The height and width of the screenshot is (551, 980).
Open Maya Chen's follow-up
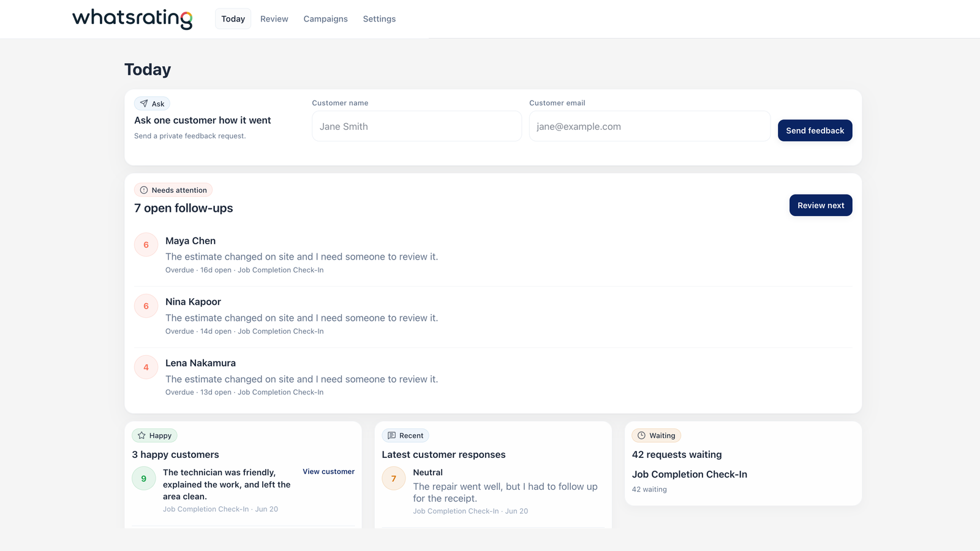coord(493,255)
